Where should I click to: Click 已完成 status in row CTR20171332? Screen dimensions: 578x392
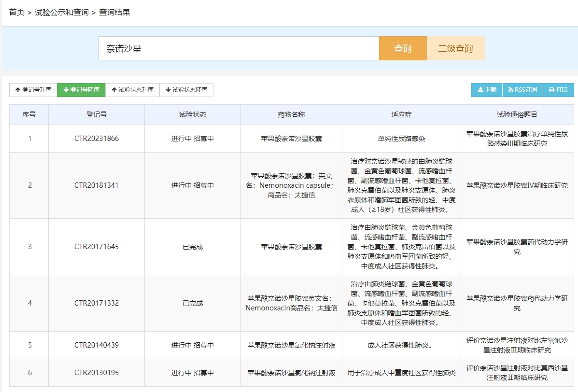point(192,303)
